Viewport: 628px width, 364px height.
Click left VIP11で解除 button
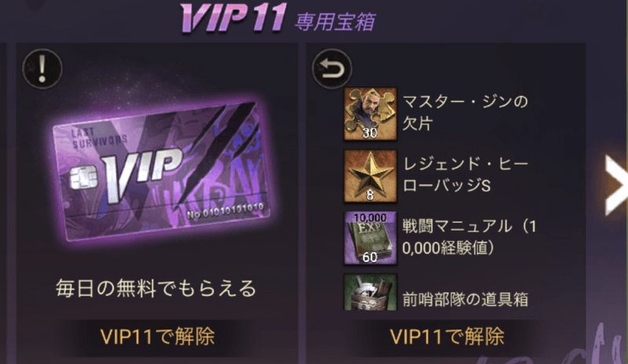click(x=158, y=337)
